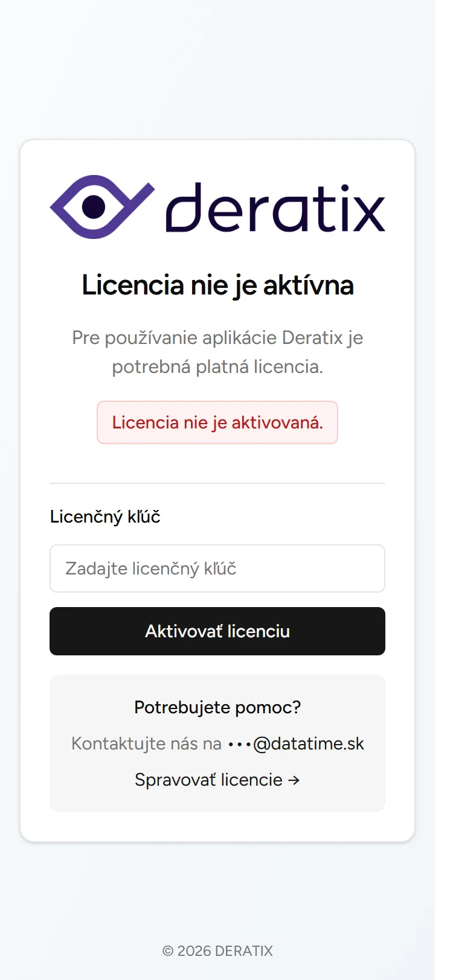Viewport: 453px width, 980px height.
Task: Click the grey help panel at the bottom
Action: coord(217,742)
